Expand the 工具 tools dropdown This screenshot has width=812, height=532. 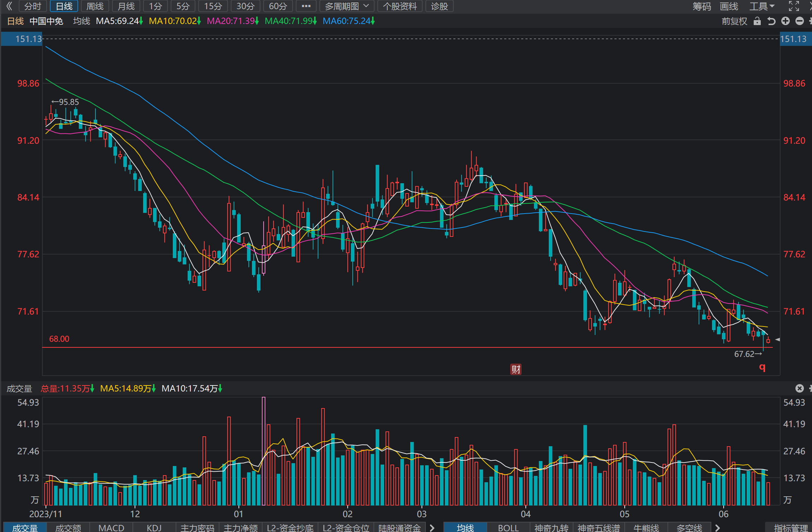762,6
